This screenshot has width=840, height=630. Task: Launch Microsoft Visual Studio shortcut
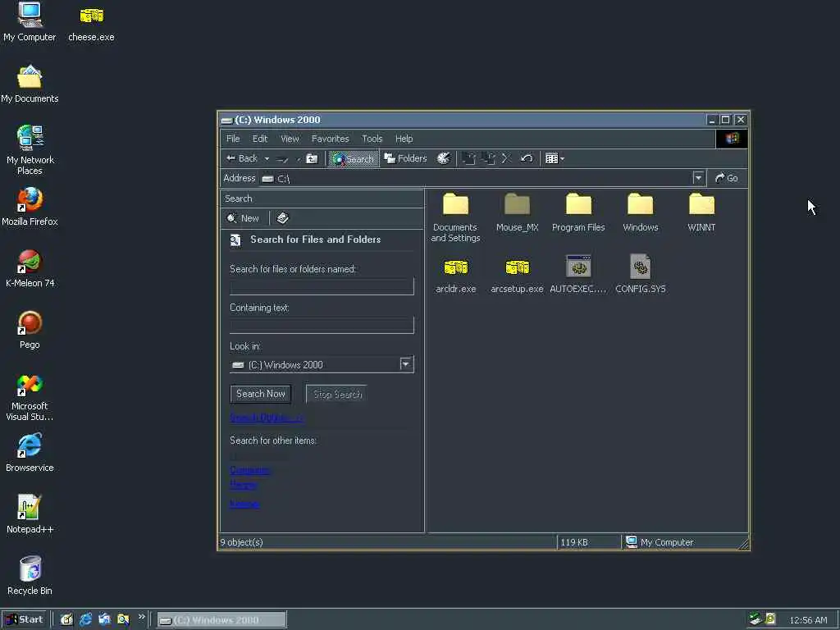(30, 397)
